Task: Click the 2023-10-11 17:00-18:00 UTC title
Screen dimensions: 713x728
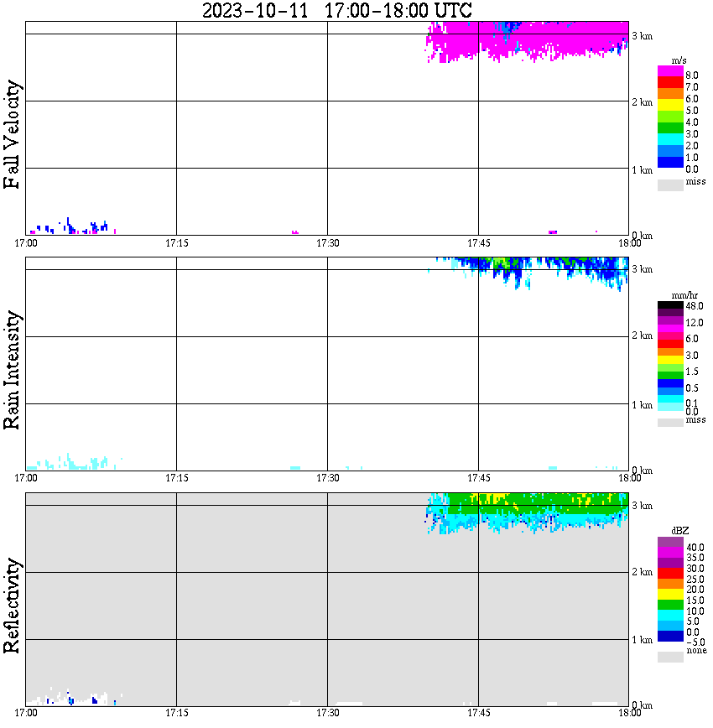Action: point(336,10)
